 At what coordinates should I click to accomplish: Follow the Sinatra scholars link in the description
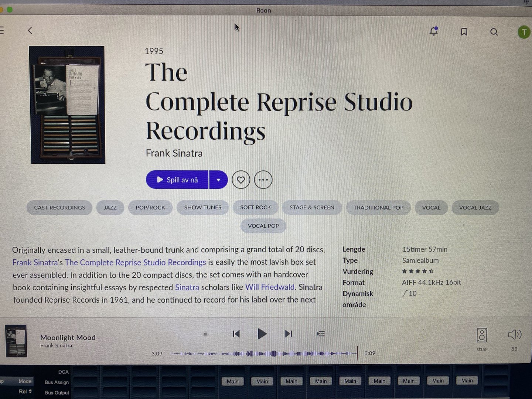[187, 287]
